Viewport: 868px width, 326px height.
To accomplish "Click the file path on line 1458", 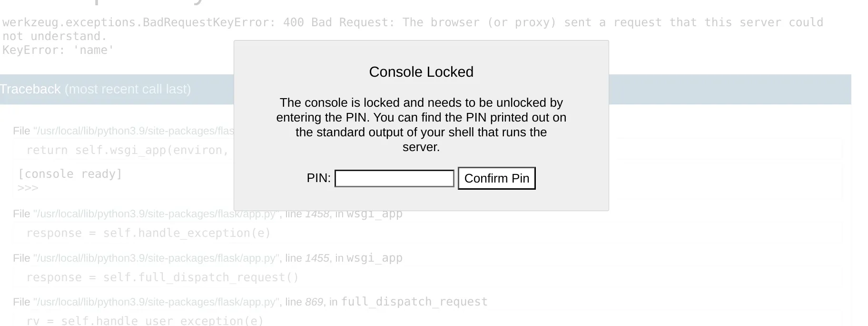I will click(x=155, y=214).
